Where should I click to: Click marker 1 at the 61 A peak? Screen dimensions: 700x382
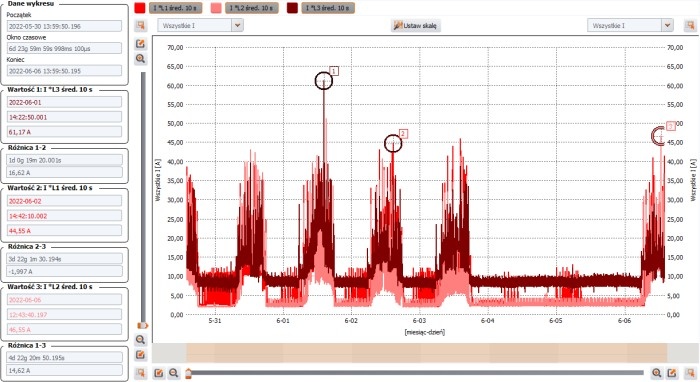(324, 81)
